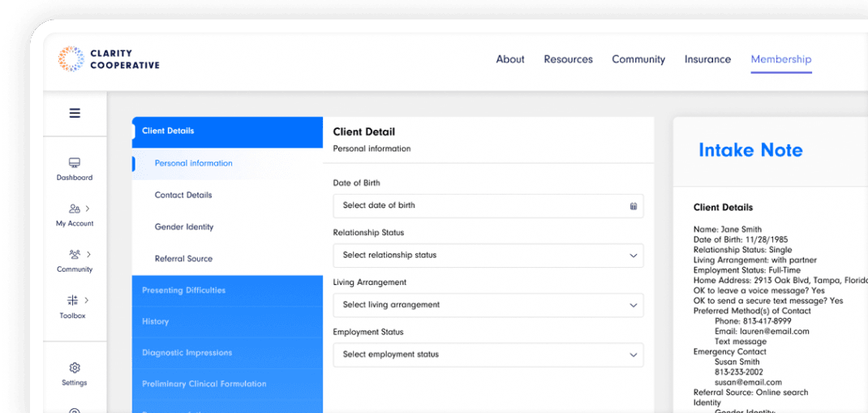Screen dimensions: 868x413
Task: Click the My Account person icon
Action: 74,209
